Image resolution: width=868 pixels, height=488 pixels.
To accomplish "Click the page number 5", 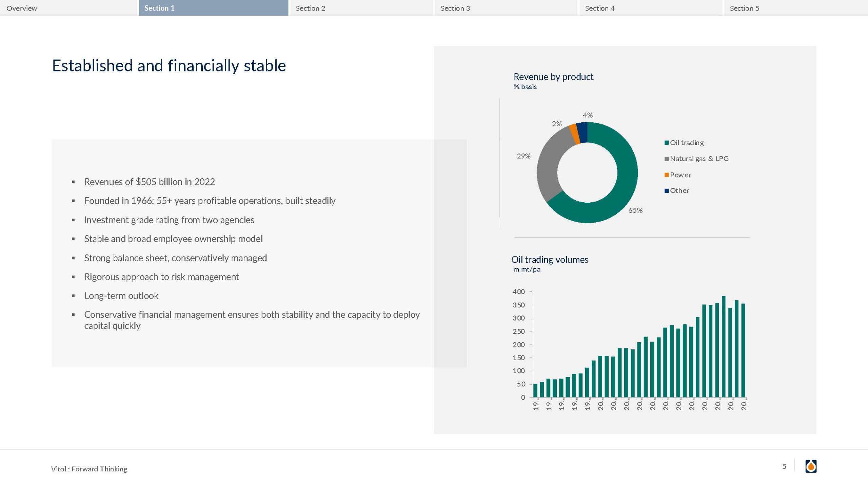I will click(784, 466).
